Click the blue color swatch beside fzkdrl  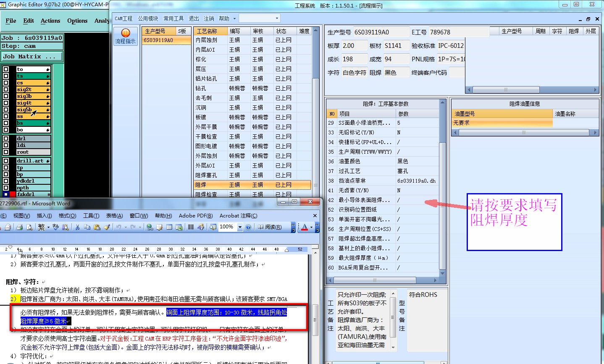pyautogui.click(x=6, y=194)
